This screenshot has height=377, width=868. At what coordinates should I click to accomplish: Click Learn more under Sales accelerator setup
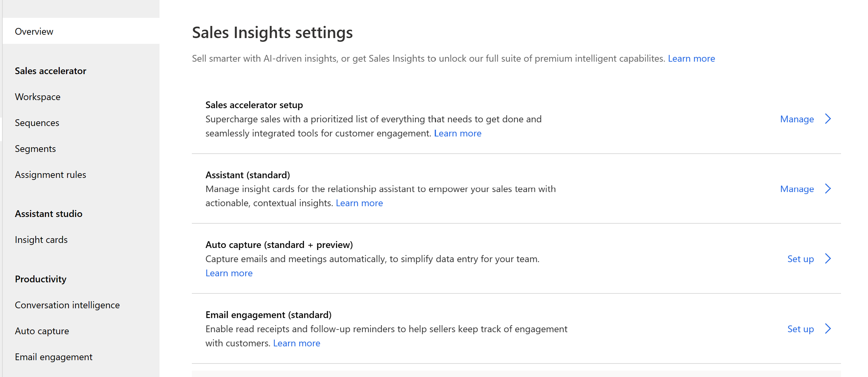tap(458, 133)
